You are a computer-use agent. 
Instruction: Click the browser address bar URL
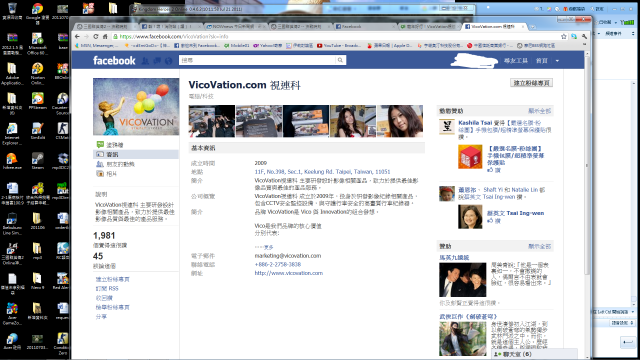173,37
